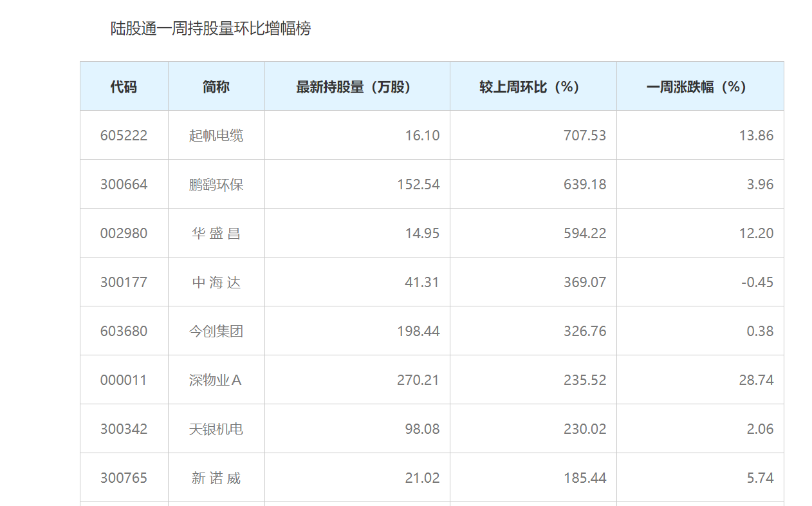Click holding value 198.44

tap(419, 332)
